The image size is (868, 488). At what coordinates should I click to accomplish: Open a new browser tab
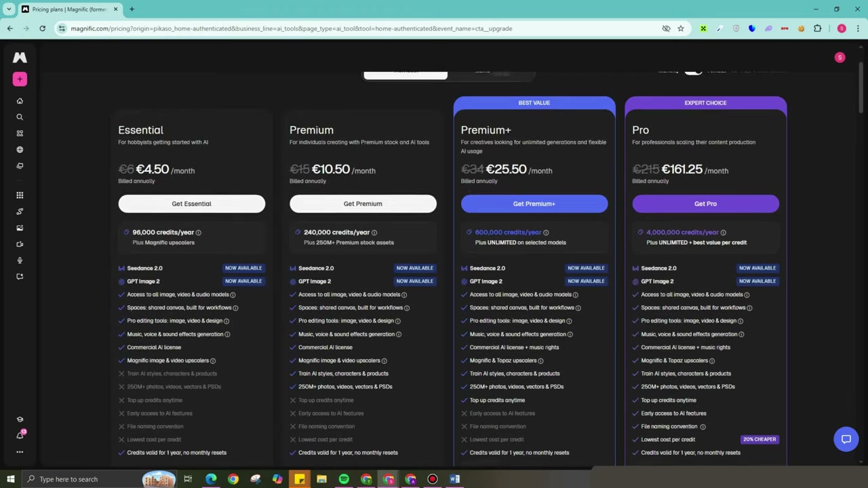[x=132, y=9]
